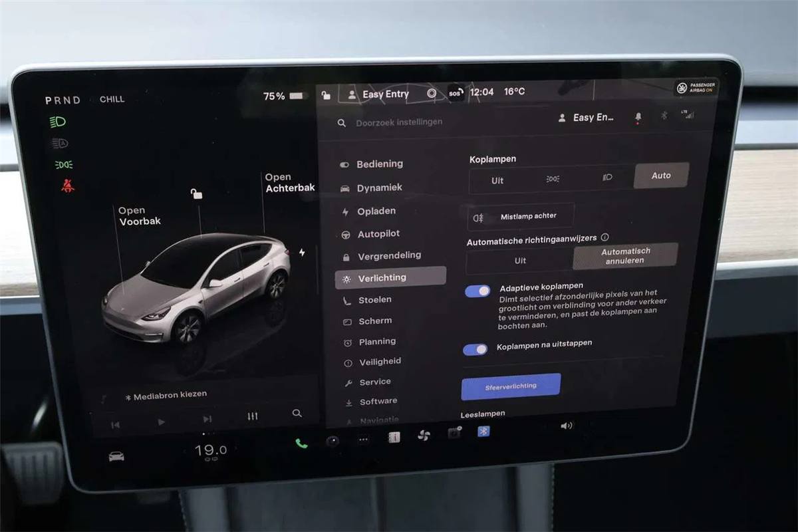This screenshot has height=532, width=798.
Task: Open the three-dots app launcher
Action: 363,440
